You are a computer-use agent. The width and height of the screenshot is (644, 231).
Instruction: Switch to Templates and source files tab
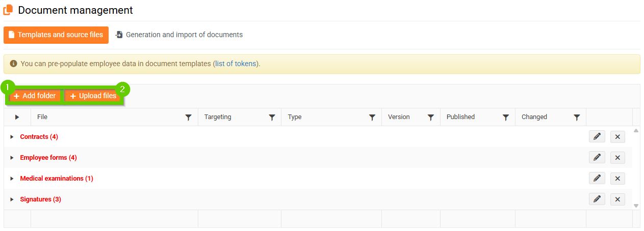click(x=56, y=35)
